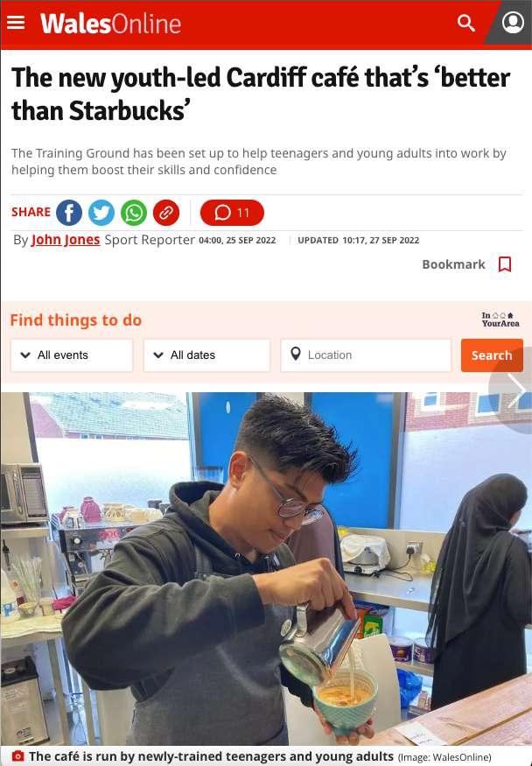532x766 pixels.
Task: Click the Bookmark text label
Action: click(x=453, y=264)
